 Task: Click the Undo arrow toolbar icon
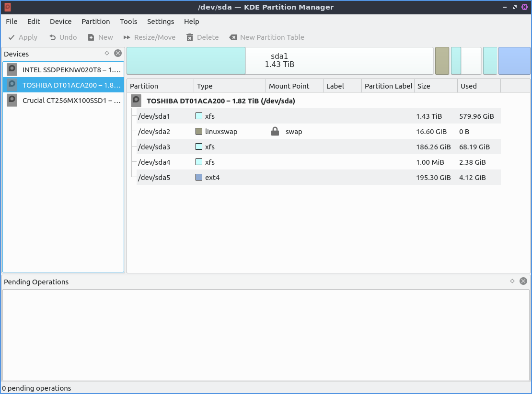click(53, 37)
